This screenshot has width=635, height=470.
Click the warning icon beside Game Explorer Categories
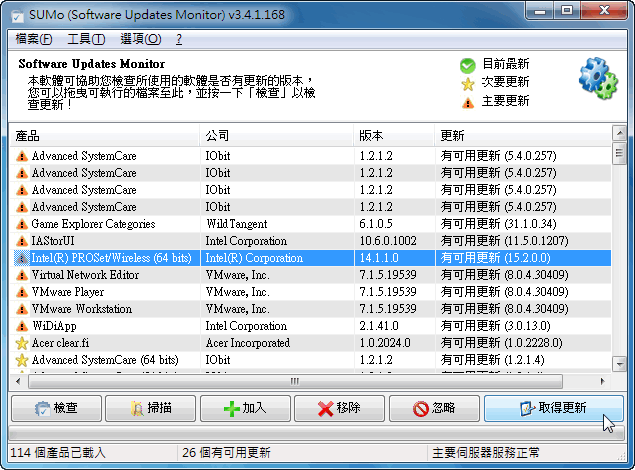click(x=22, y=225)
